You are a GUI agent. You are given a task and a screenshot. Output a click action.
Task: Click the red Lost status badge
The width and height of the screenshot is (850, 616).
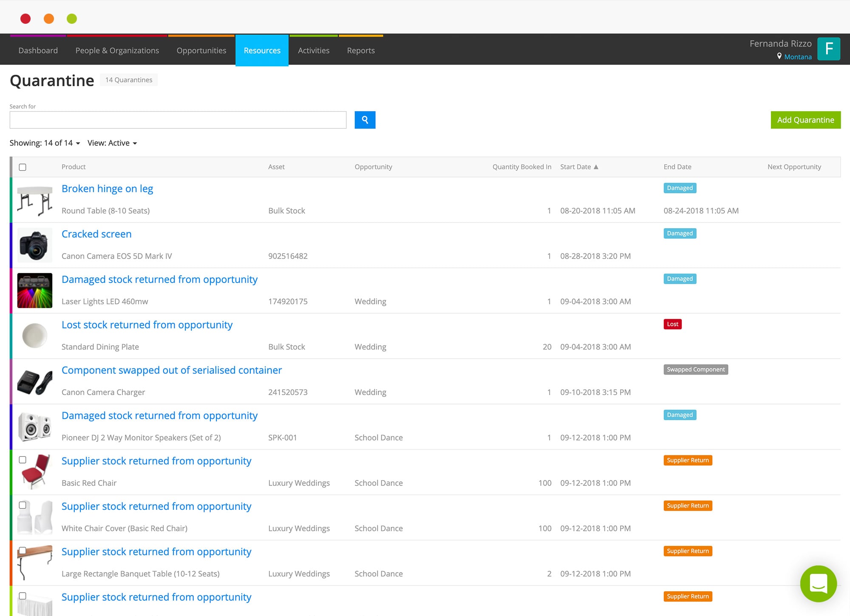672,324
